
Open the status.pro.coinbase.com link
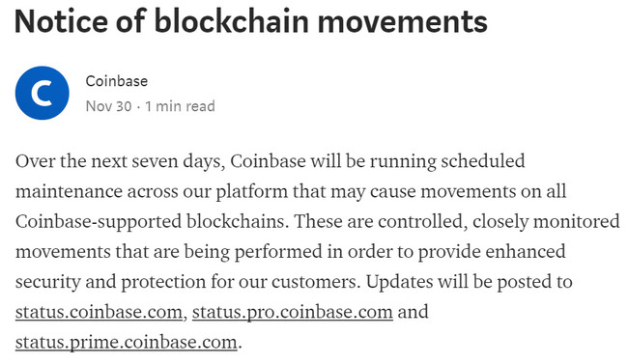click(x=293, y=312)
